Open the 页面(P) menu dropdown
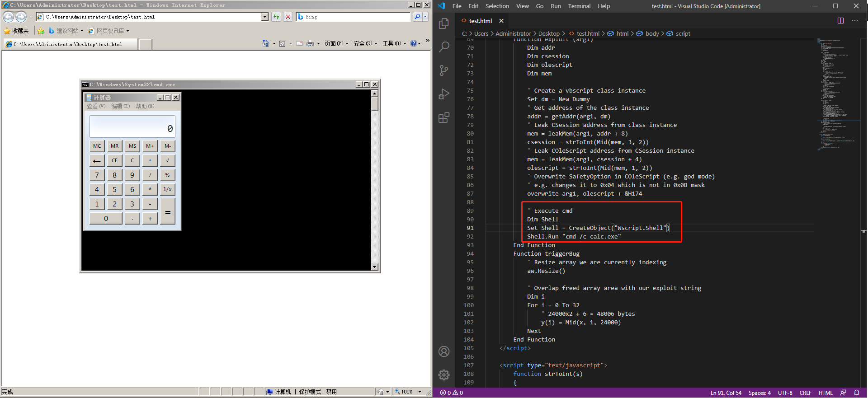 click(x=336, y=43)
